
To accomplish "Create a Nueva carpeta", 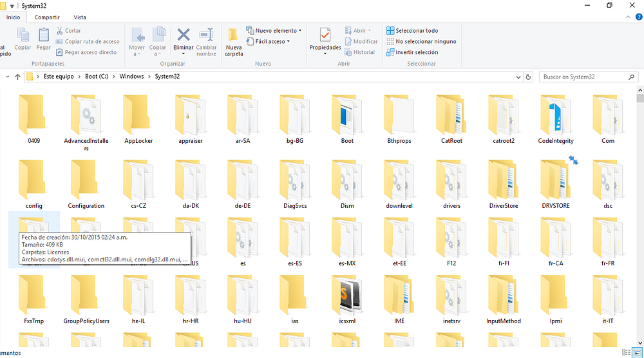I will 234,42.
